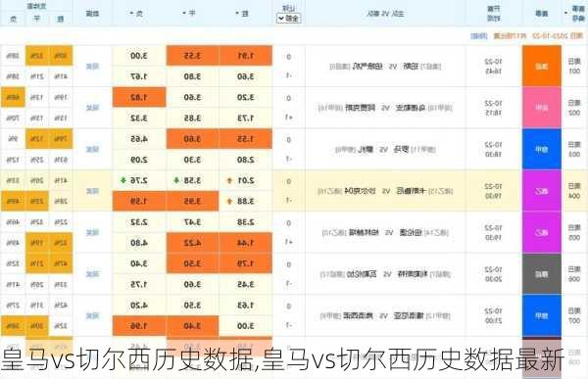Select the 4.65 lose odds in match 003
This screenshot has width=588, height=379.
click(x=139, y=139)
